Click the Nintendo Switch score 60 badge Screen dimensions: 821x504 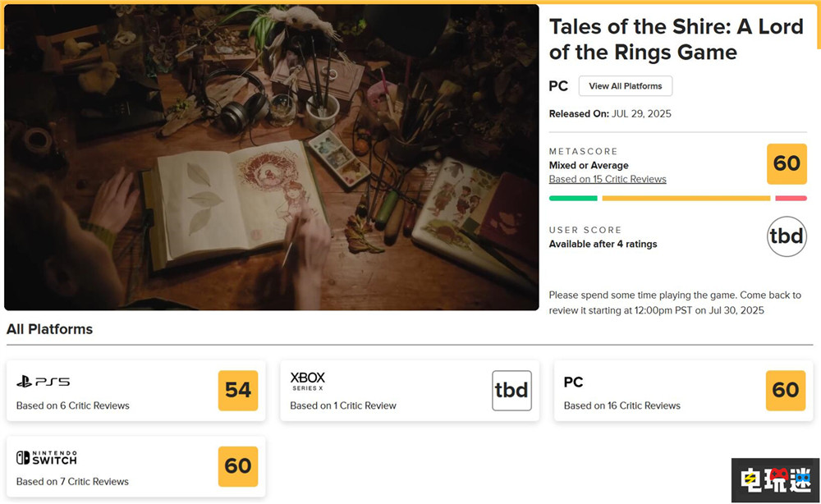(x=238, y=466)
